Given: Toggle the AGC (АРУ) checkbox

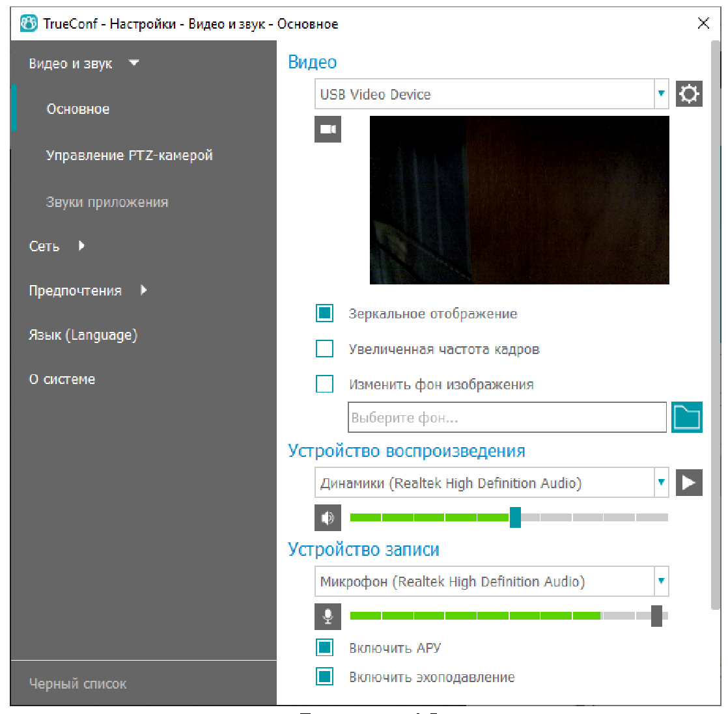Looking at the screenshot, I should [x=324, y=648].
